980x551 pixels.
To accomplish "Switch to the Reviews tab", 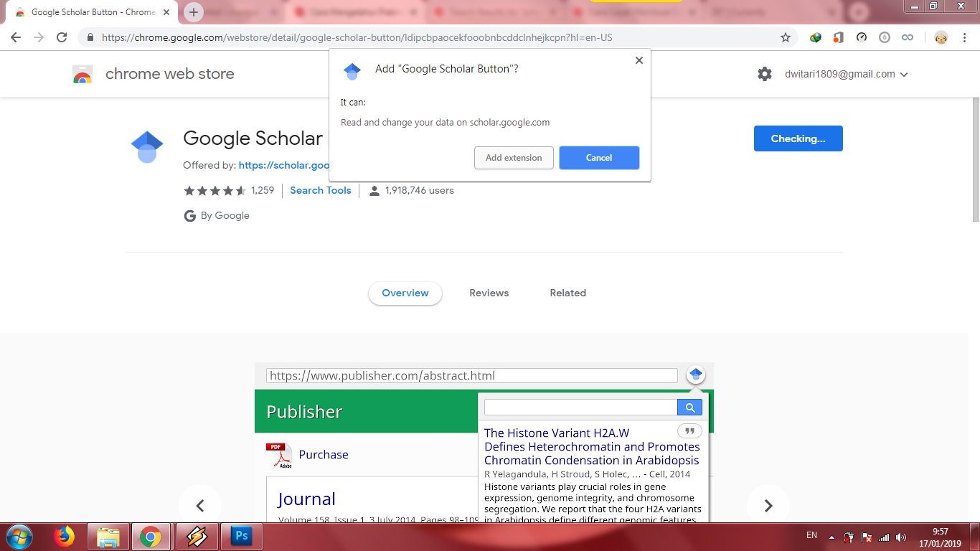I will tap(489, 293).
